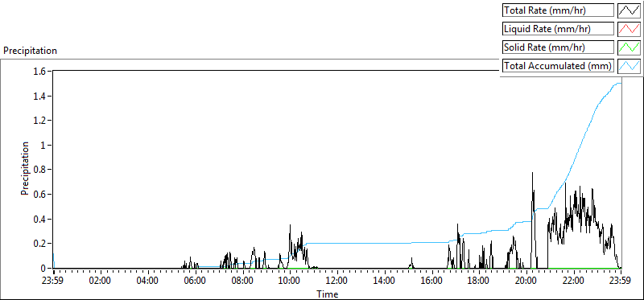Click the 0 minimum Y-axis scale value

pos(46,269)
